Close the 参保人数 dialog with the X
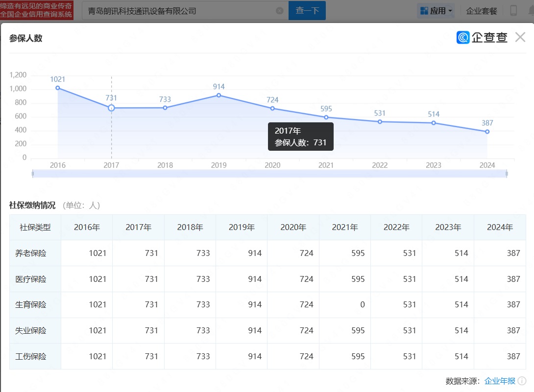Viewport: 534px width, 392px height. (x=520, y=37)
